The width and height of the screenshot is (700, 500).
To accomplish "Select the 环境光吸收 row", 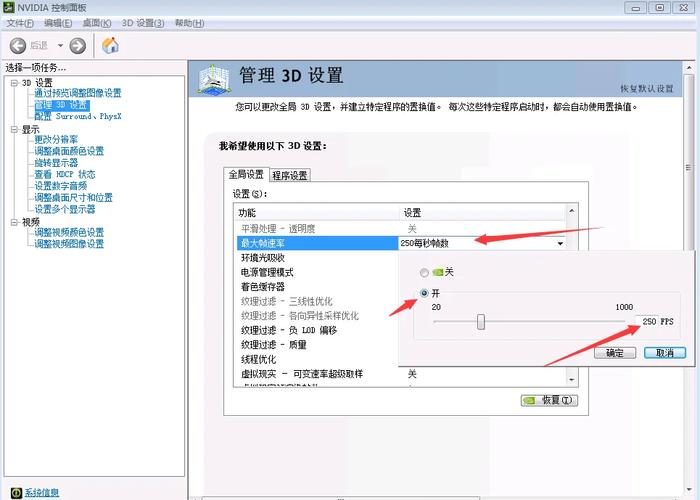I will click(x=317, y=258).
